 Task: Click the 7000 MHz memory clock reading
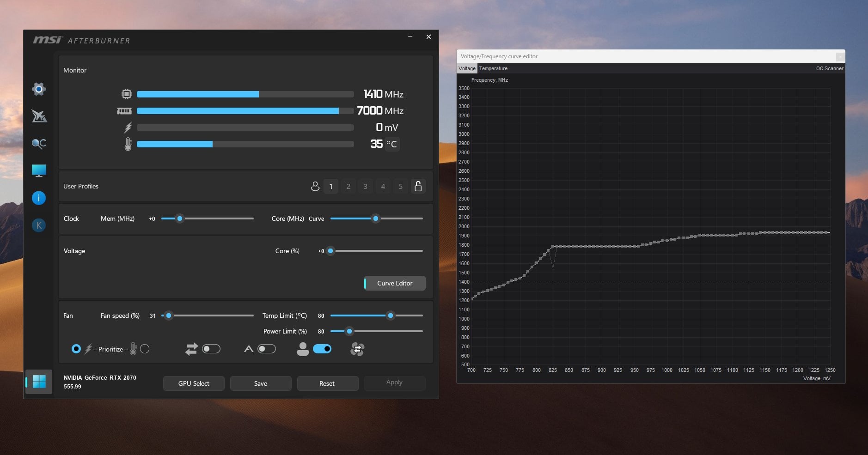point(380,111)
